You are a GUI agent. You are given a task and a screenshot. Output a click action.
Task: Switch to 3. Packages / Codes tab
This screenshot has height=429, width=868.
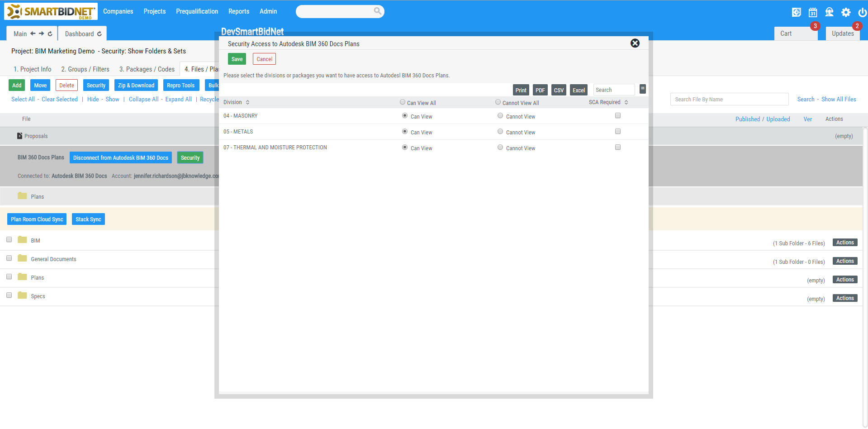click(x=147, y=69)
